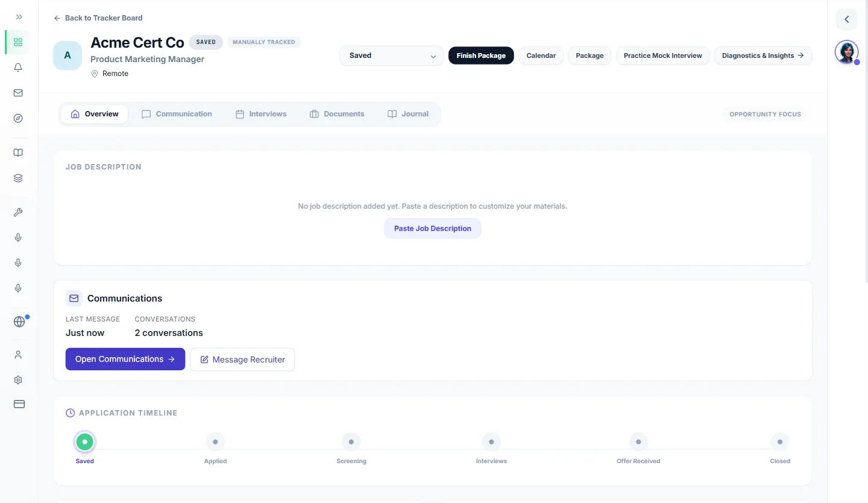The height and width of the screenshot is (503, 868).
Task: Collapse the right panel with chevron button
Action: [846, 19]
